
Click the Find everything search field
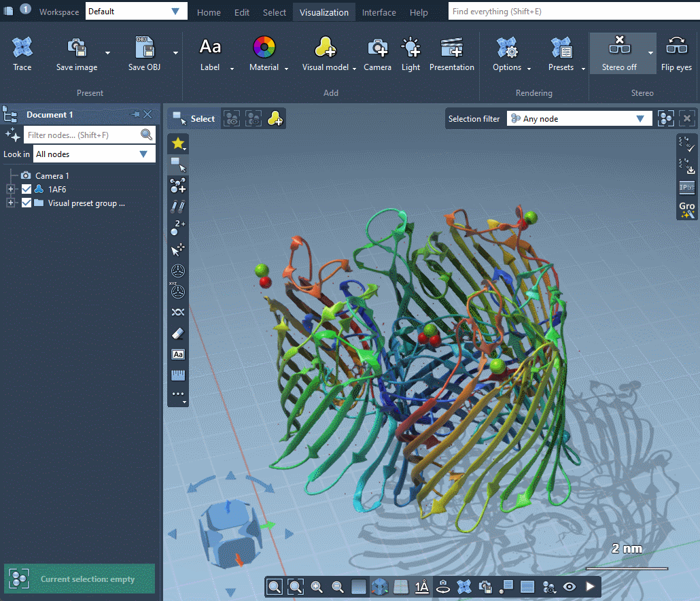(x=571, y=12)
